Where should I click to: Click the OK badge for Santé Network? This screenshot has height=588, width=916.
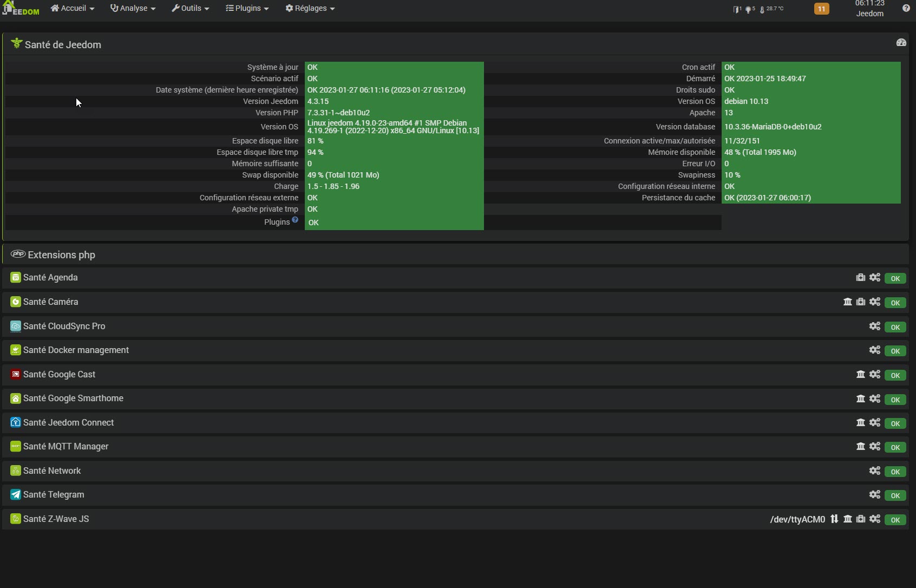895,472
